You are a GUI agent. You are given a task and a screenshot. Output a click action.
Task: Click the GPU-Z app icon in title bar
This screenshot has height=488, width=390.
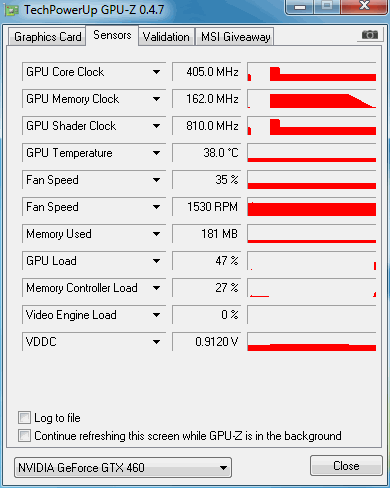pos(11,10)
